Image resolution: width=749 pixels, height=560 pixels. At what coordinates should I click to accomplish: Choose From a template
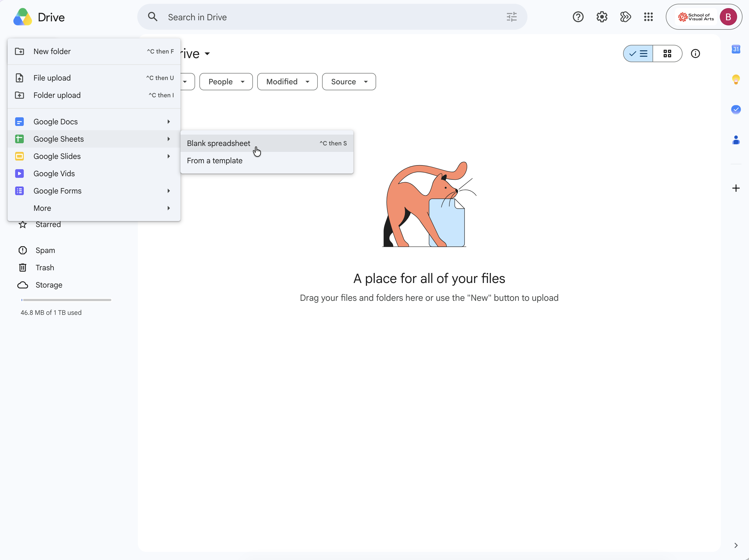pos(267,161)
